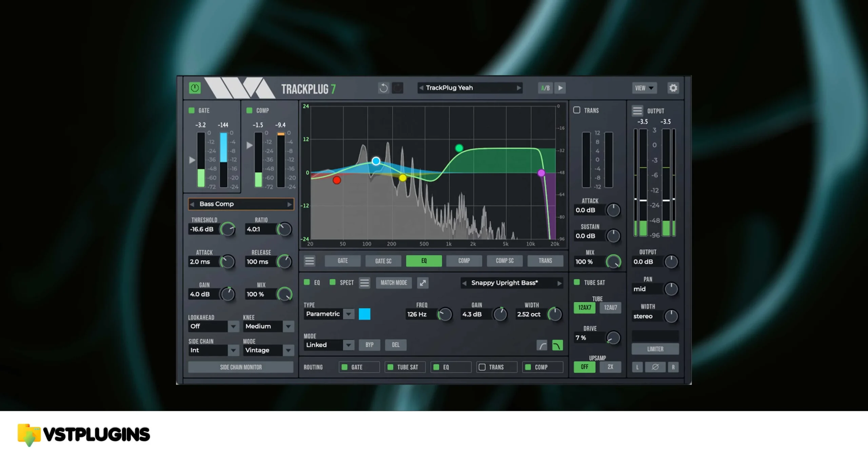This screenshot has width=868, height=460.
Task: Click the undo arrow icon
Action: [383, 88]
